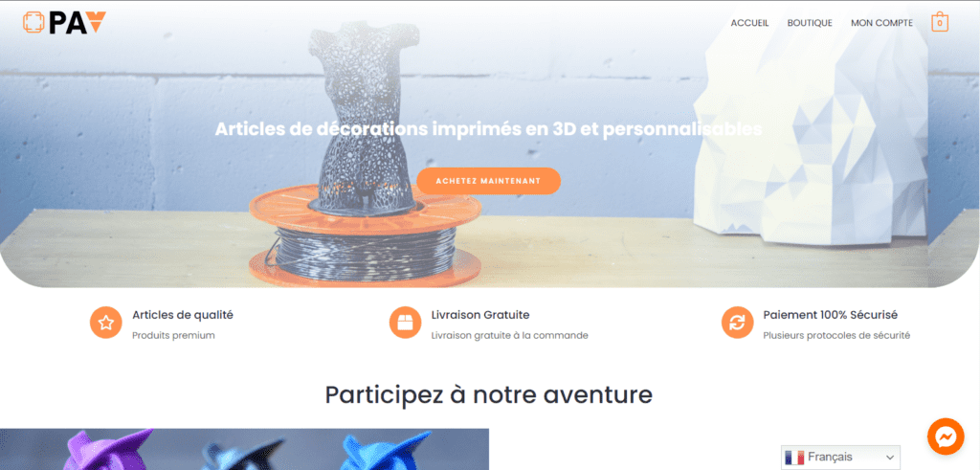Click the PAV logo in header
This screenshot has height=470, width=980.
point(64,23)
